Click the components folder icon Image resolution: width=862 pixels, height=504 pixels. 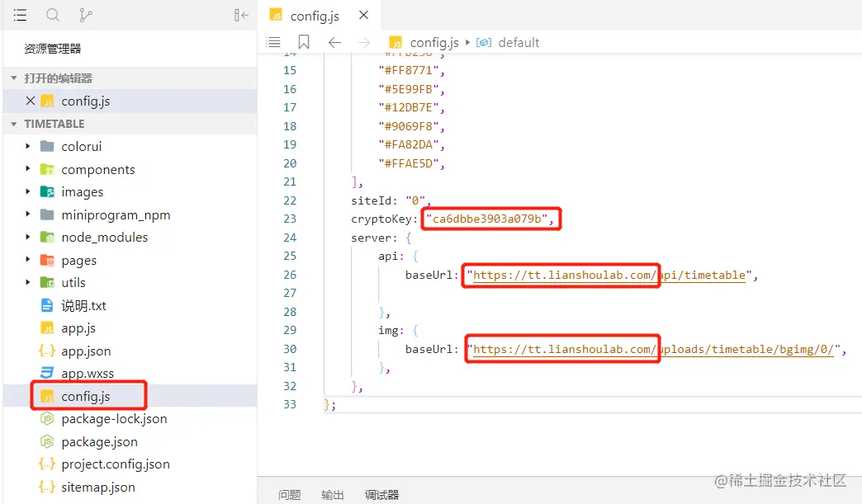47,169
